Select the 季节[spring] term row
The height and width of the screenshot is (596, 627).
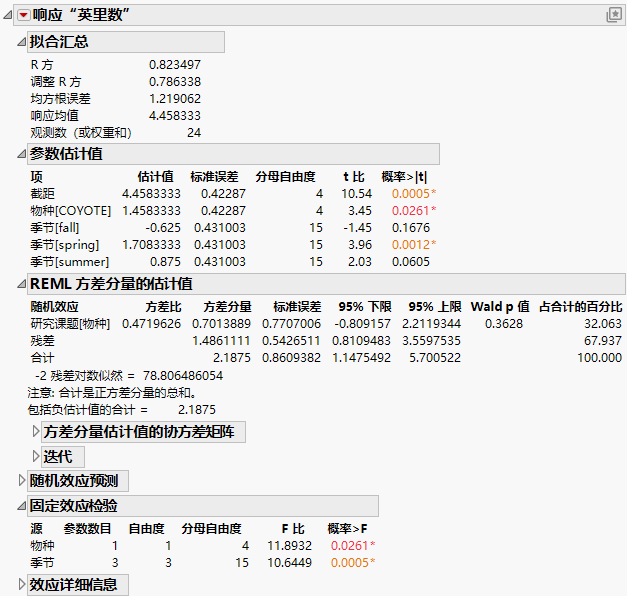(234, 245)
